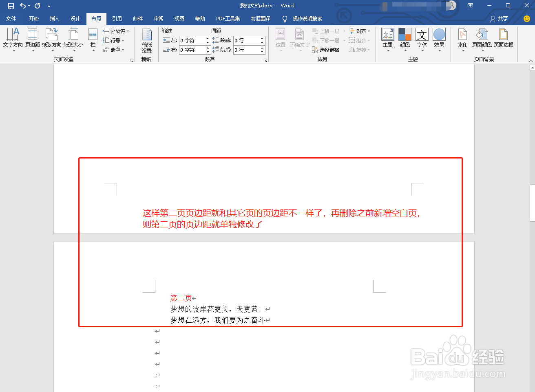Click the 页面边框 (Page Borders) icon

pyautogui.click(x=504, y=40)
